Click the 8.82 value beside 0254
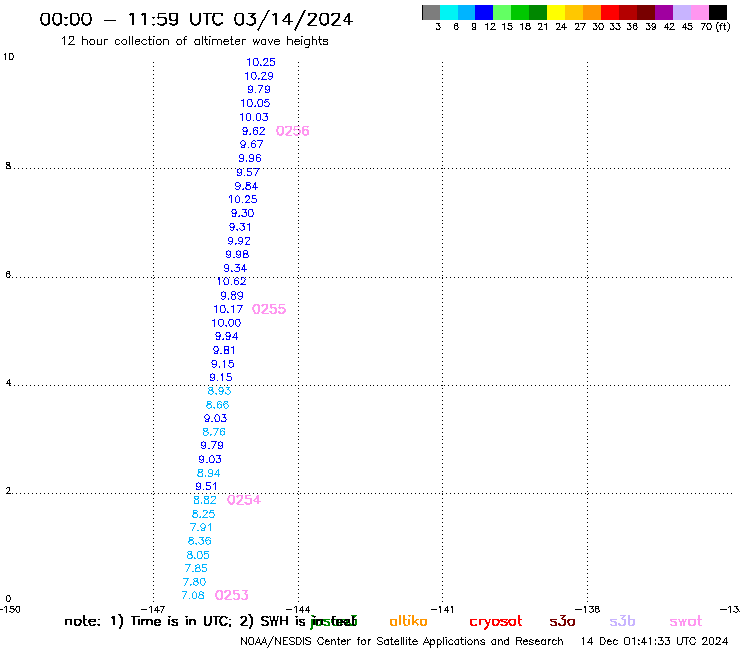Viewport: 740px width, 650px height. [x=204, y=500]
